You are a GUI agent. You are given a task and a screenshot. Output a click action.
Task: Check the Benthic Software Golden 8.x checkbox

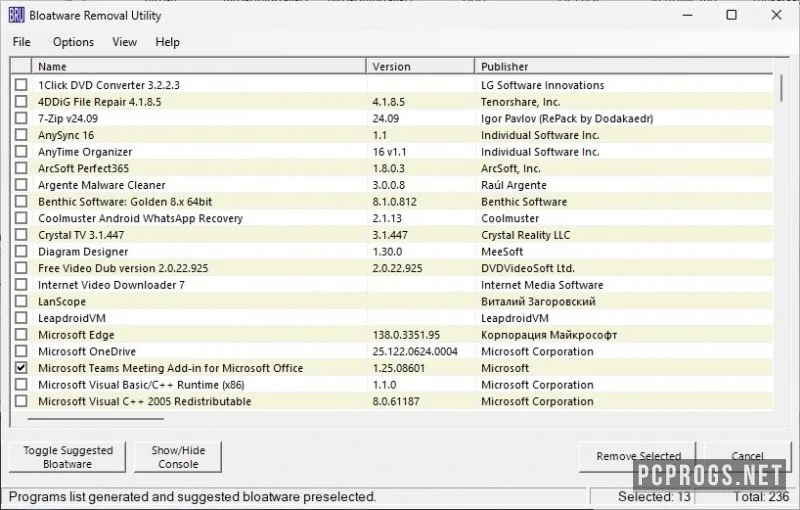tap(21, 201)
